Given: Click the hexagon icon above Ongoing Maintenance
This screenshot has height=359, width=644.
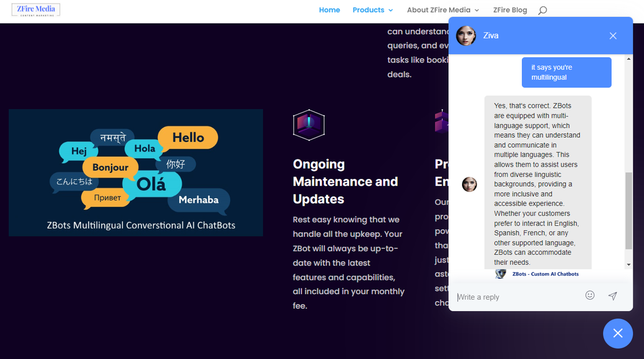Looking at the screenshot, I should [309, 125].
